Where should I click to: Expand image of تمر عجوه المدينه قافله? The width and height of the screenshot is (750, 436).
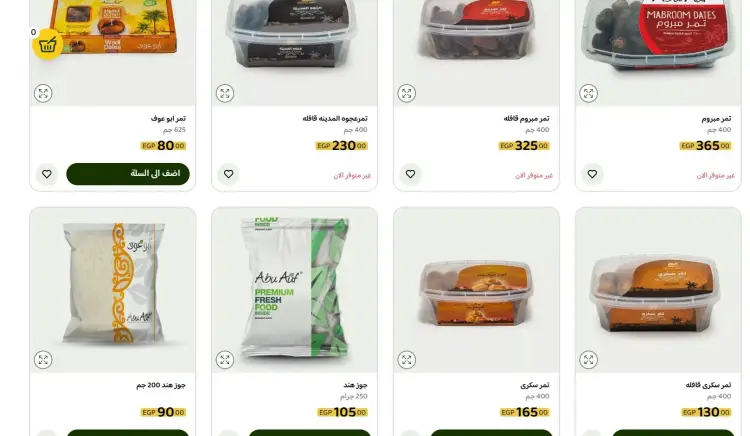(225, 93)
